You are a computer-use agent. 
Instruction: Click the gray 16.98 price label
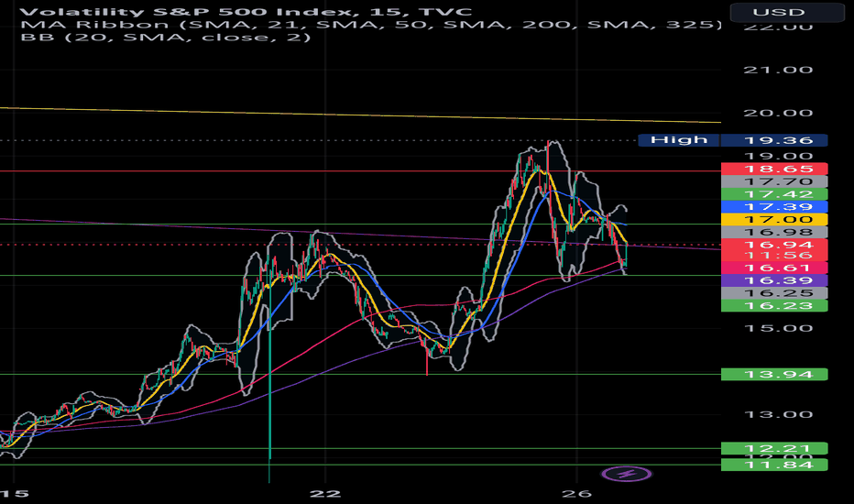click(x=774, y=232)
